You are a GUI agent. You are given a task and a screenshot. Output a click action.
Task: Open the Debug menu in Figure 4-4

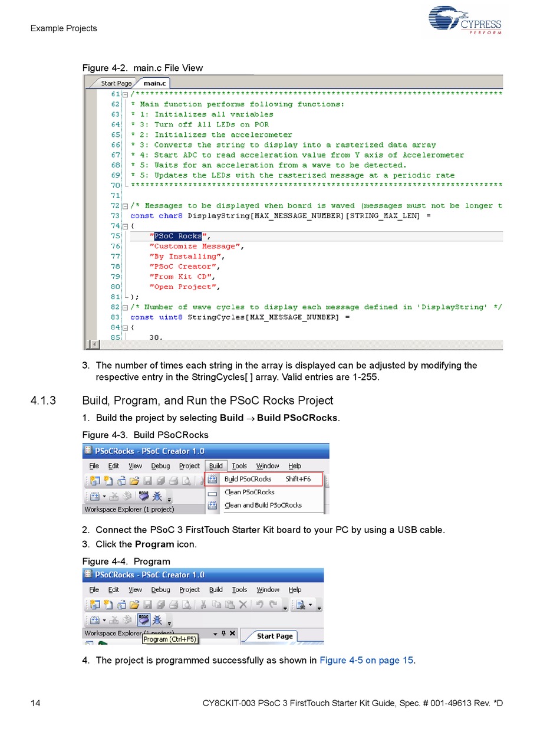click(161, 590)
